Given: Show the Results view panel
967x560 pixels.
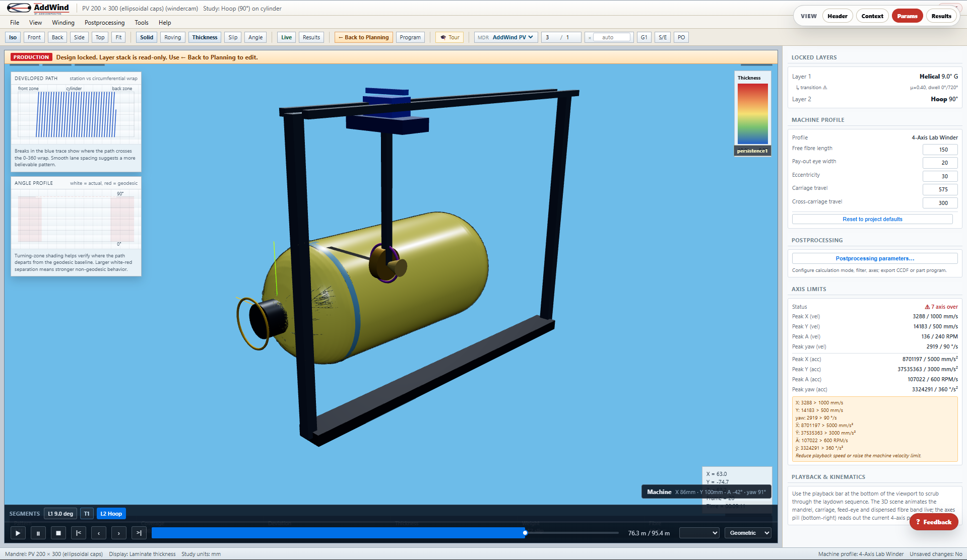Looking at the screenshot, I should [x=941, y=16].
